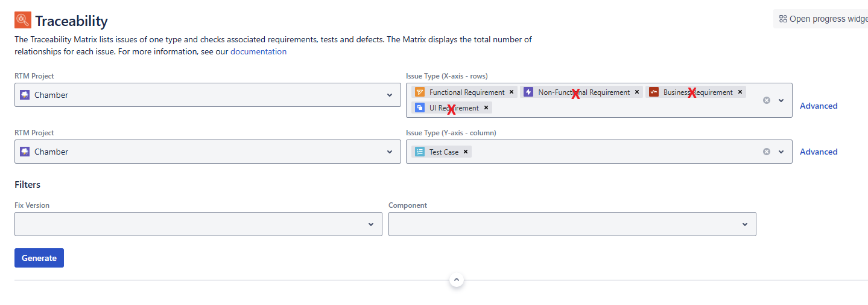The height and width of the screenshot is (305, 868).
Task: Click Advanced link for Y-axis column
Action: pyautogui.click(x=819, y=152)
